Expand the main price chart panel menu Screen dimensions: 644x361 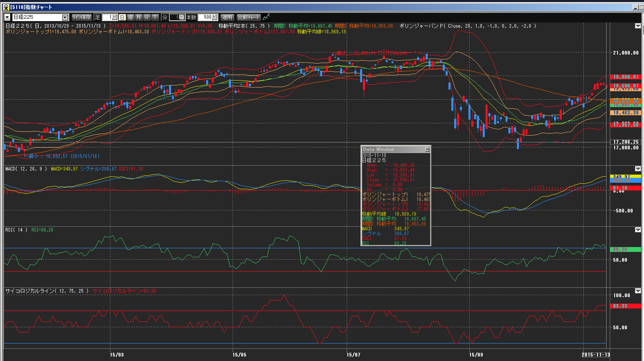(638, 26)
